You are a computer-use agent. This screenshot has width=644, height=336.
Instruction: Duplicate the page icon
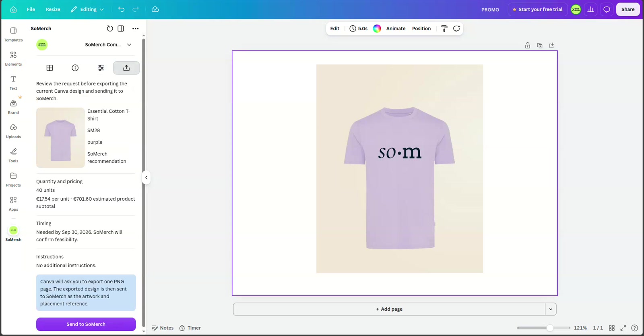click(x=540, y=46)
